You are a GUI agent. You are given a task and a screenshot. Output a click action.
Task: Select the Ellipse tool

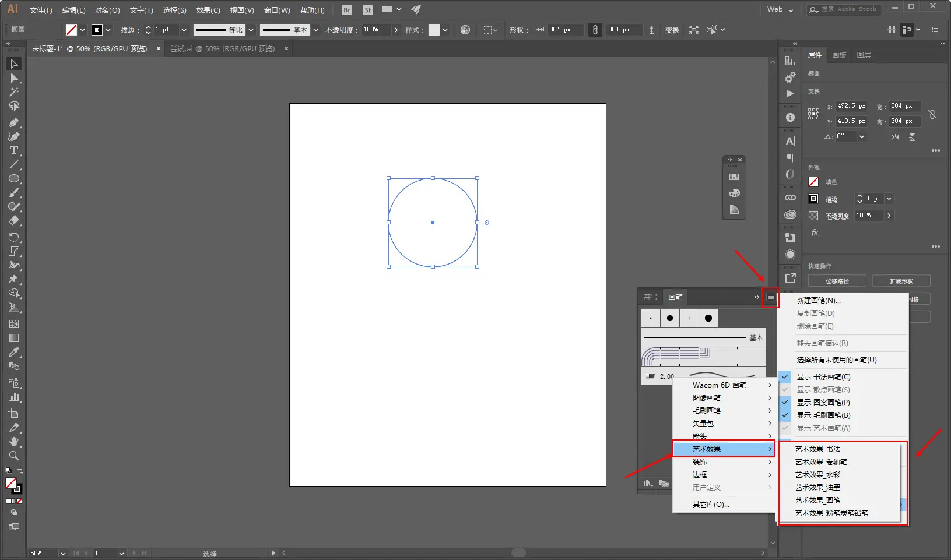pos(14,179)
